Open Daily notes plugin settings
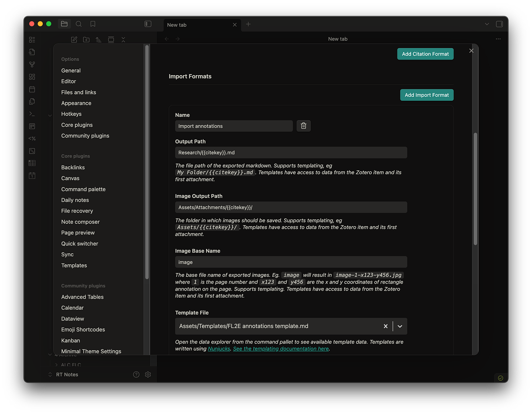This screenshot has width=532, height=414. click(x=75, y=200)
